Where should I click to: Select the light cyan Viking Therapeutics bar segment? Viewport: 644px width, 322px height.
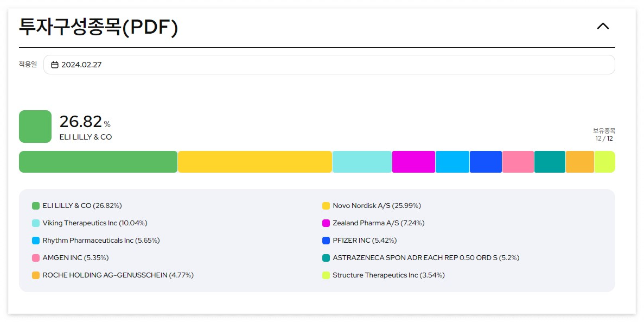click(362, 162)
